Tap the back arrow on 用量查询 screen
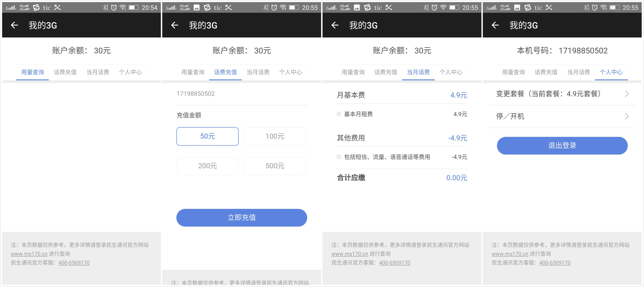The image size is (644, 287). coord(14,25)
